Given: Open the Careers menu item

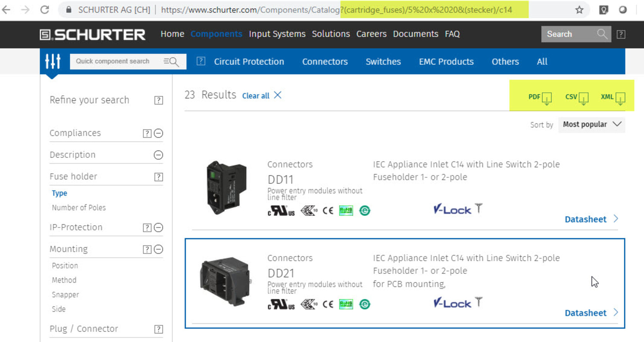Looking at the screenshot, I should point(371,34).
